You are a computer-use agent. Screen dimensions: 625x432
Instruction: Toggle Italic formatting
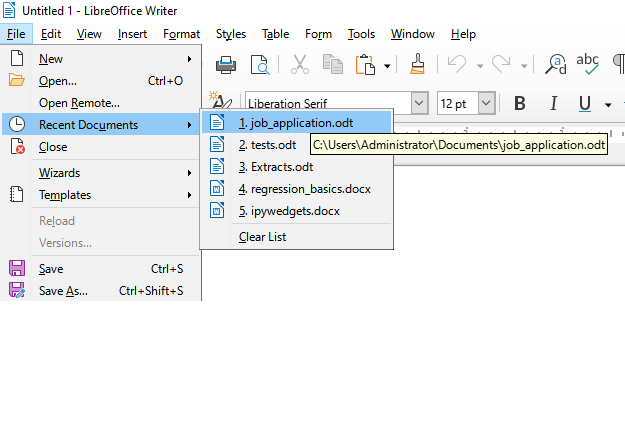tap(553, 104)
